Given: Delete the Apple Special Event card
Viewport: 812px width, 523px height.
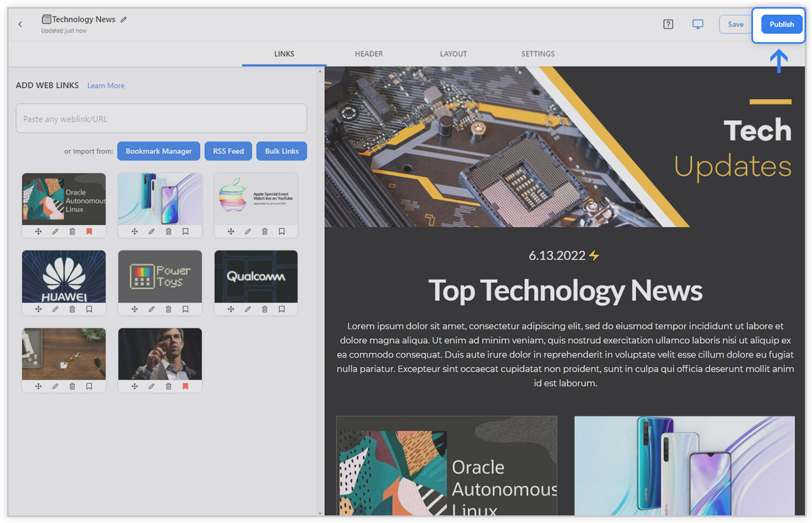Looking at the screenshot, I should pos(265,231).
